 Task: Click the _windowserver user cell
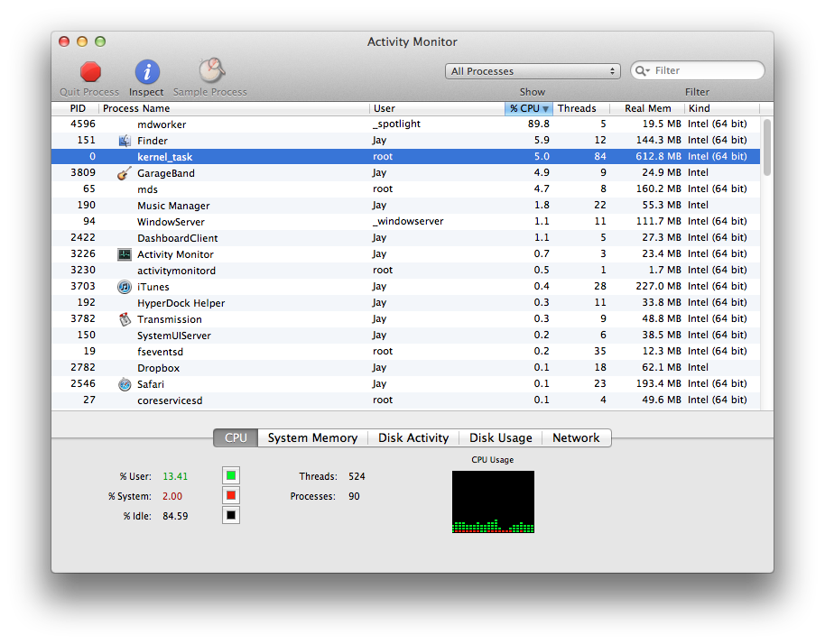coord(408,221)
